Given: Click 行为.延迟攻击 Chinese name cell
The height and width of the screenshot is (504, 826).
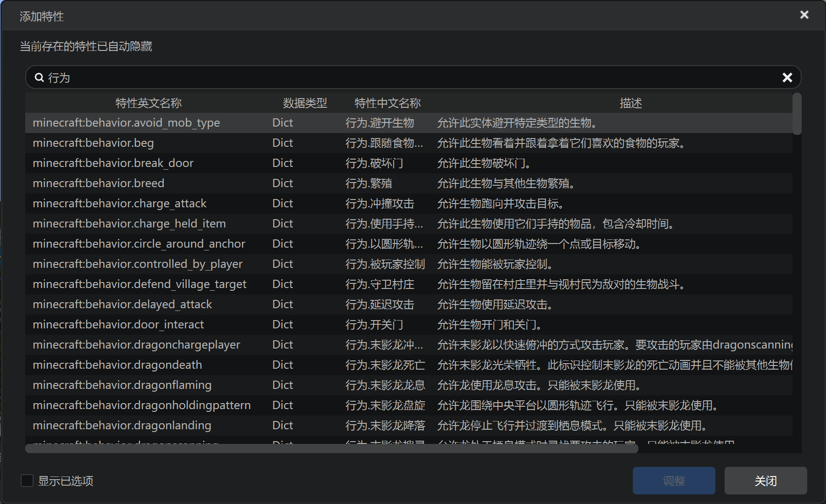Looking at the screenshot, I should click(380, 305).
